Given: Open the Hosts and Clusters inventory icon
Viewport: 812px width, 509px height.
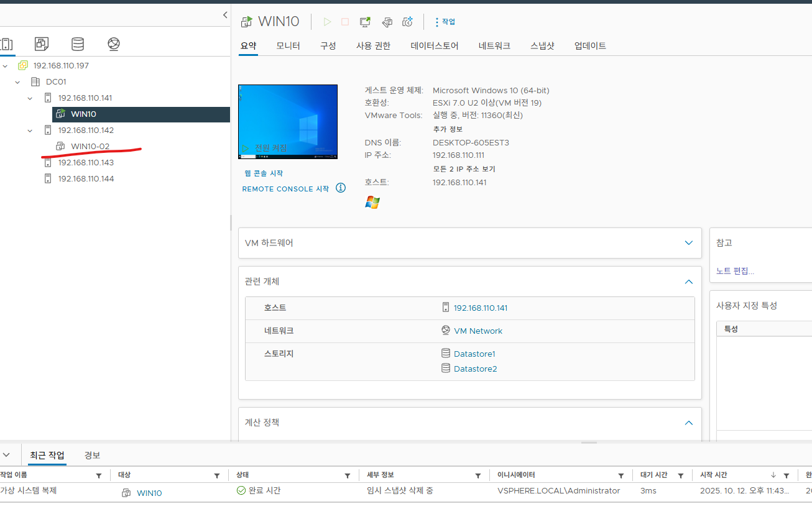Looking at the screenshot, I should coord(6,44).
